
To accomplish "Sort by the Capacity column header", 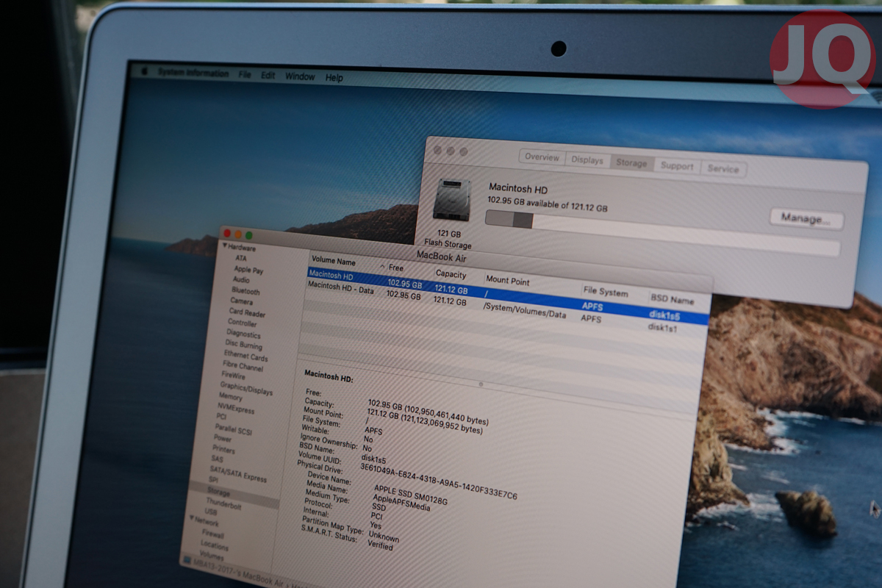I will (451, 274).
